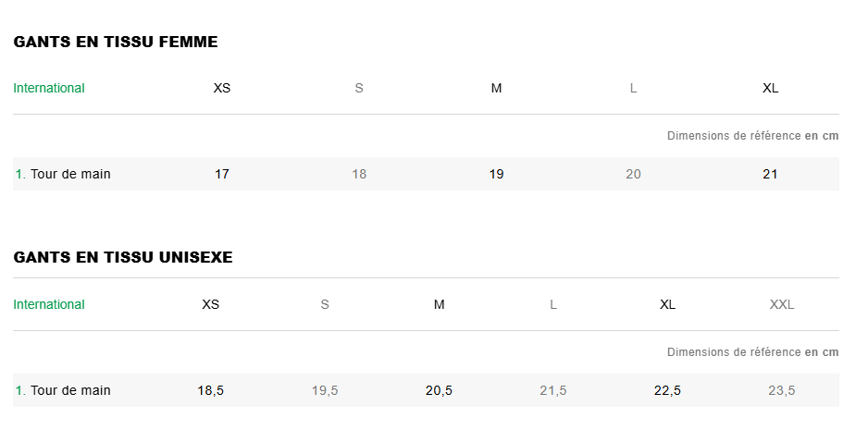Screen dimensions: 868x430
Task: Pick L size in women's gloves table
Action: coord(633,88)
